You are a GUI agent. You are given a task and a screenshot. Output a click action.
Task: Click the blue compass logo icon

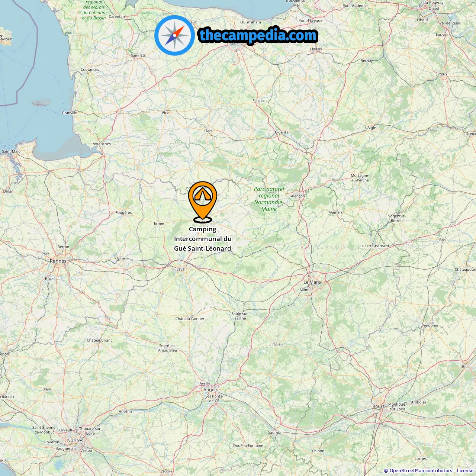click(x=175, y=35)
